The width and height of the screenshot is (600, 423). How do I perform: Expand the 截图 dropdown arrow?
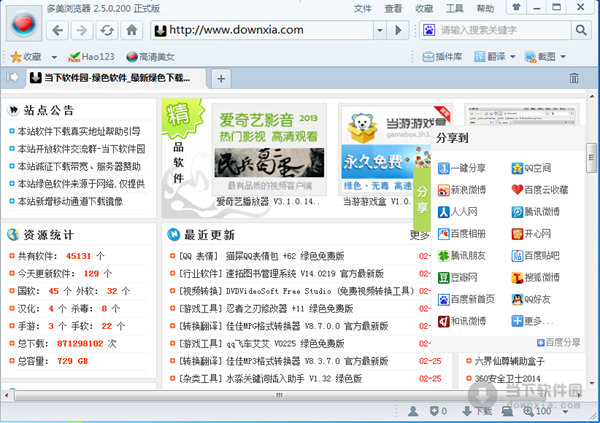[x=562, y=57]
